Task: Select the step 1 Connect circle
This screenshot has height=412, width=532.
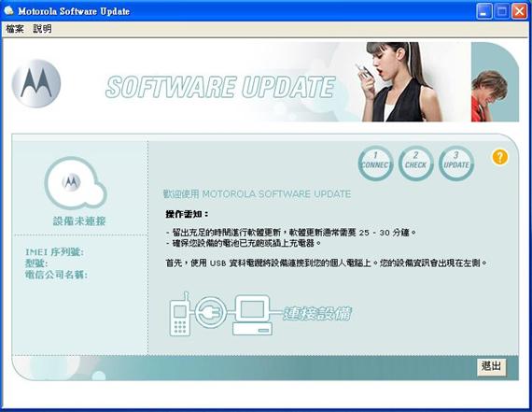Action: 375,163
